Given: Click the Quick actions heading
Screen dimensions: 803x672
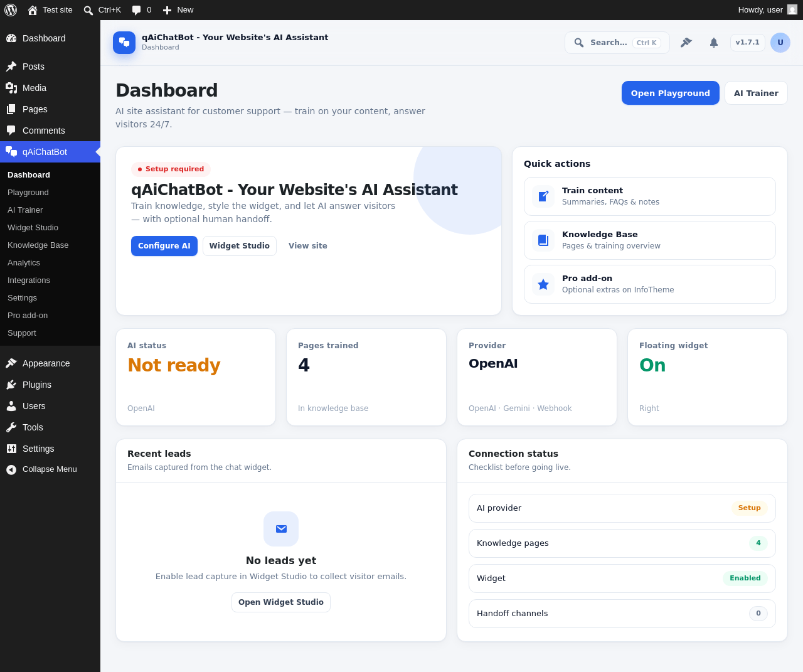Looking at the screenshot, I should coord(557,164).
